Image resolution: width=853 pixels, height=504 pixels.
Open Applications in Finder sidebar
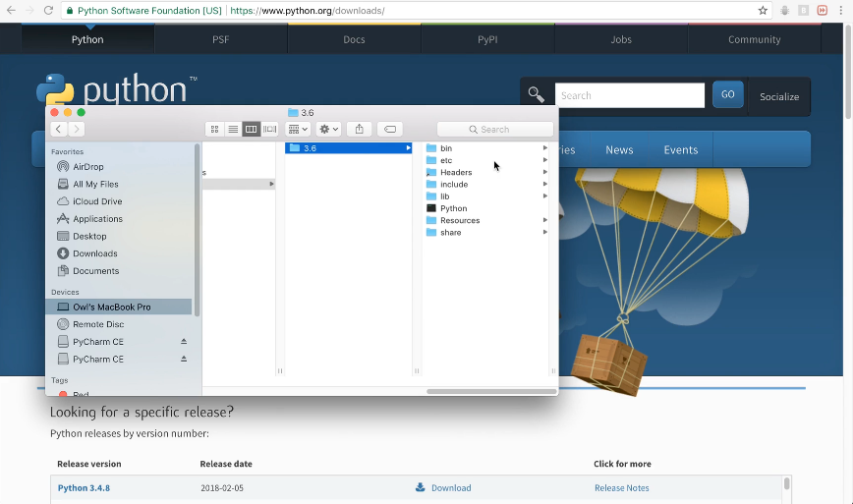click(98, 219)
